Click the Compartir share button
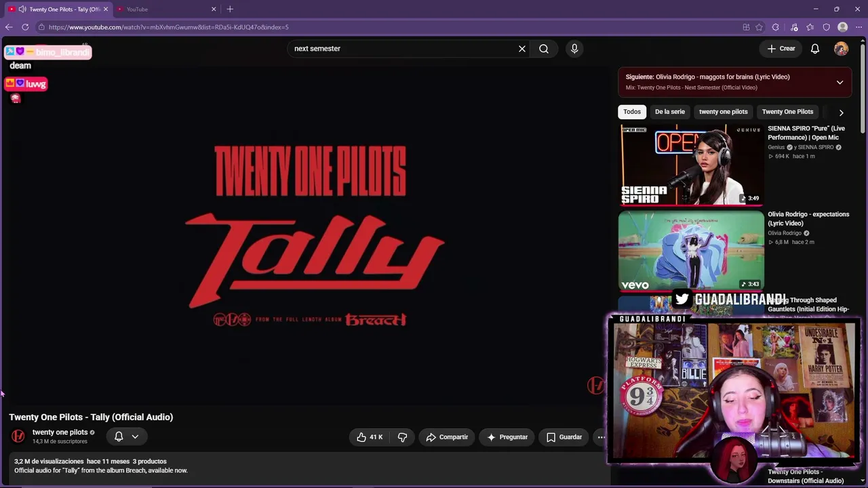 click(x=447, y=437)
